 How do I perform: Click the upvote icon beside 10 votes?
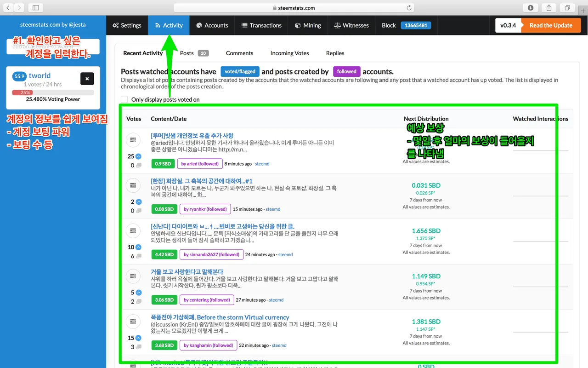(139, 247)
